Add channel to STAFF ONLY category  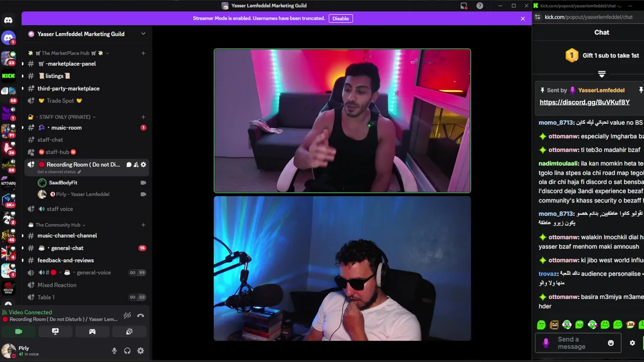click(x=143, y=117)
